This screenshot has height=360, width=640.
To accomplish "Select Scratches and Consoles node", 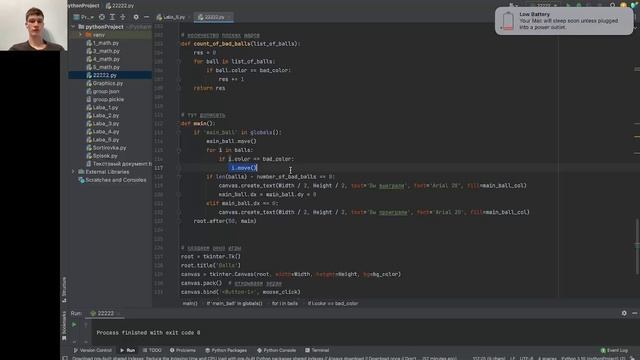I will pyautogui.click(x=112, y=180).
